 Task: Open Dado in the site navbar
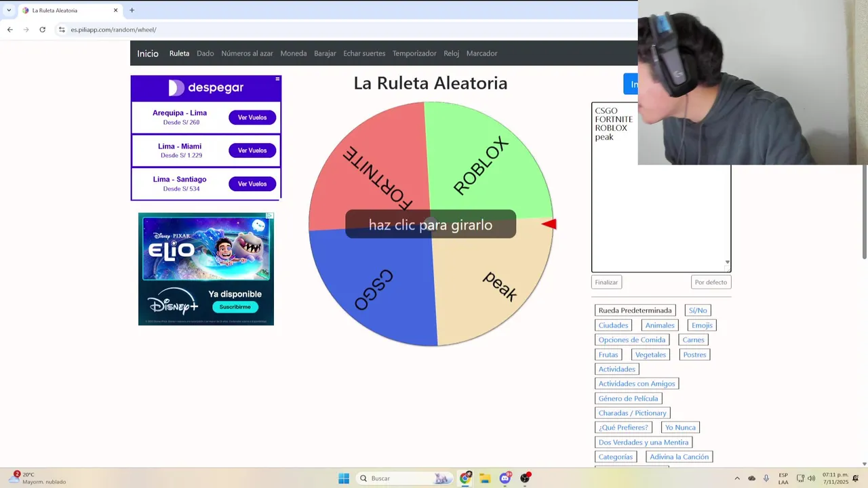205,54
